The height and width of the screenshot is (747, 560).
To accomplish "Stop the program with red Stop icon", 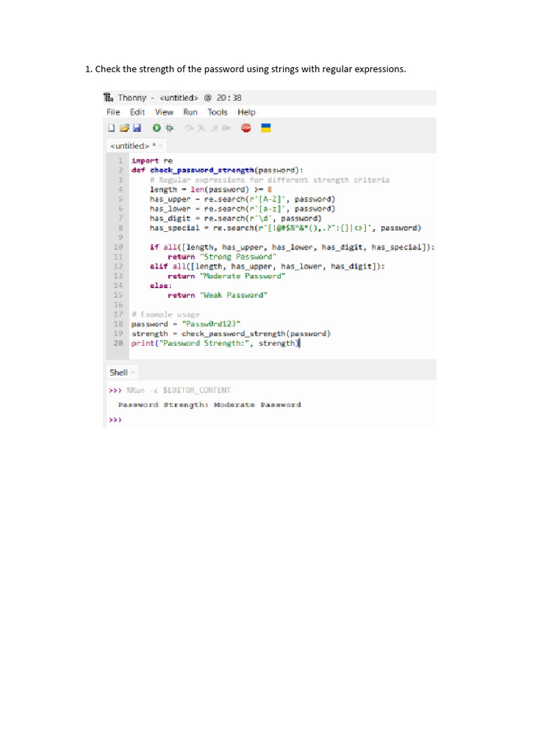I will click(246, 128).
